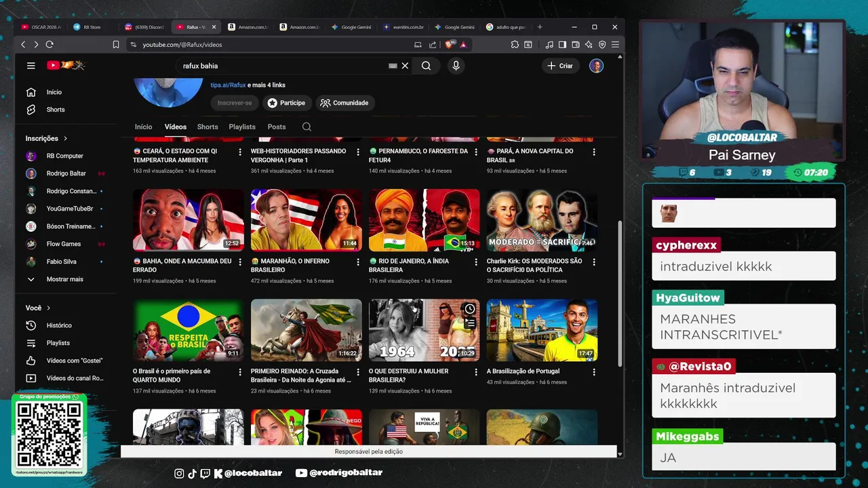Play BAHIA, ONDE A MACUMBA video thumbnail
The height and width of the screenshot is (488, 868).
pos(189,220)
